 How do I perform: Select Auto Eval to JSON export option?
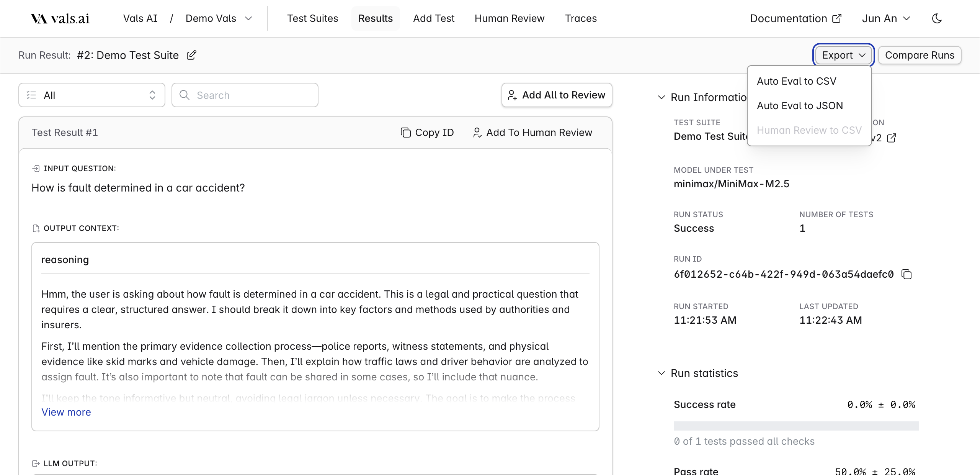[800, 105]
